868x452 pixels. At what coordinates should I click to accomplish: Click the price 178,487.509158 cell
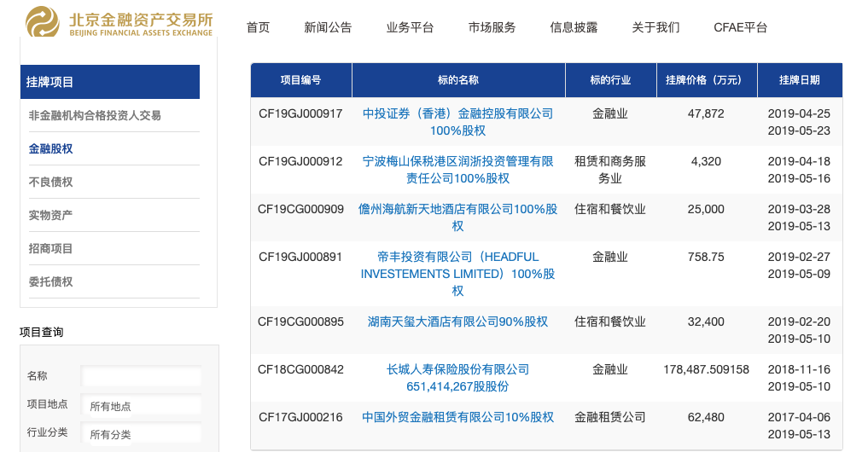(707, 369)
